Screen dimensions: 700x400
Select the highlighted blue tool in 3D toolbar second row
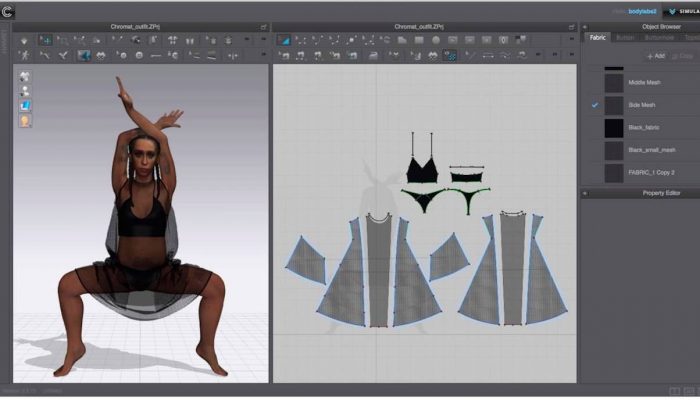point(84,56)
